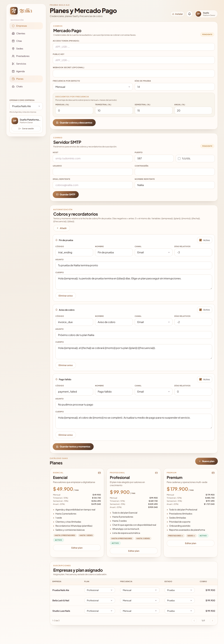224x644 pixels.
Task: Click Guardar cobros y descuentos button
Action: (x=74, y=123)
